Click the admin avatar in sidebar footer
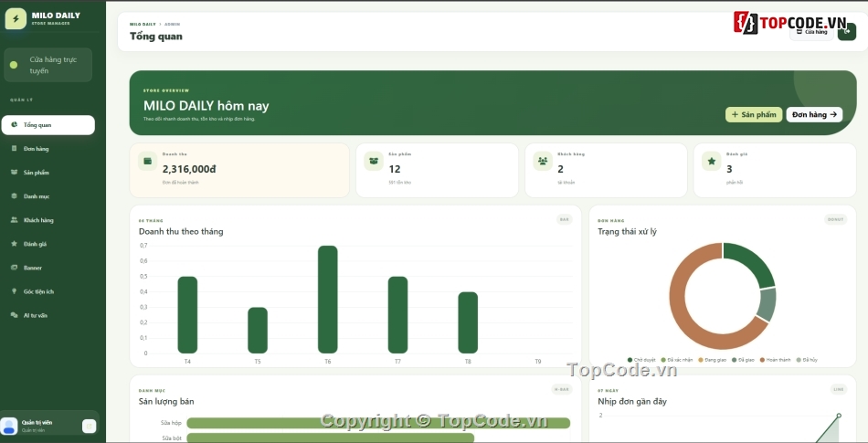 (9, 427)
